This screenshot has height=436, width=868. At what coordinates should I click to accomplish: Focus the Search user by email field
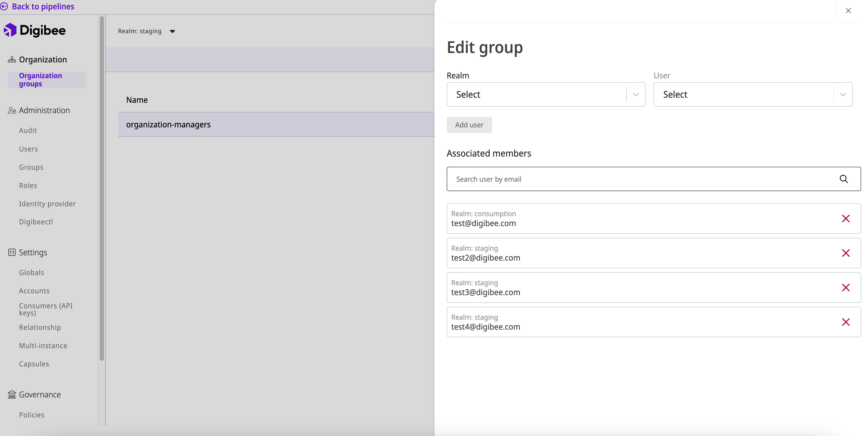[x=640, y=179]
